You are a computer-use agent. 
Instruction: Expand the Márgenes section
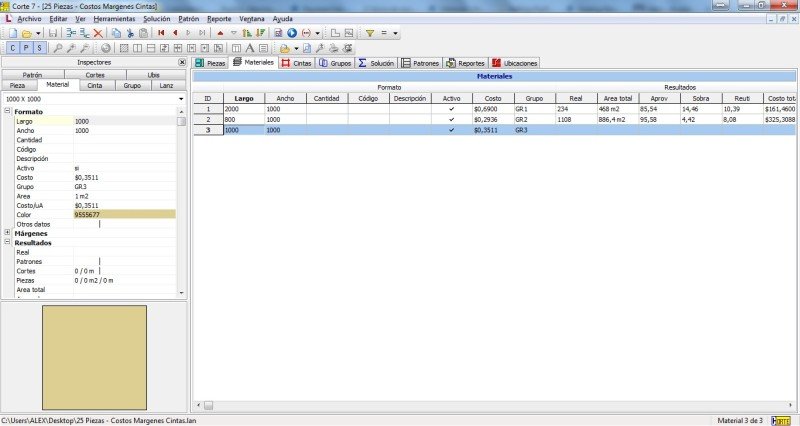pos(7,233)
